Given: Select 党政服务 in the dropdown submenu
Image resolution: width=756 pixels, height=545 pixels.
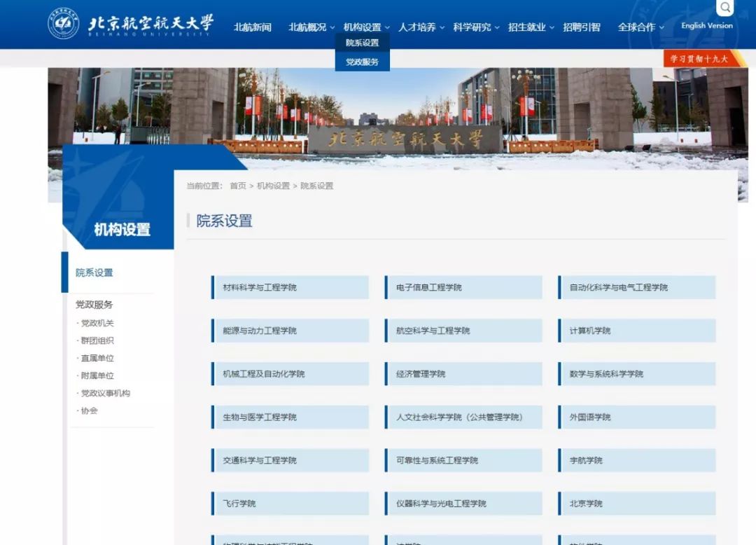Looking at the screenshot, I should (362, 62).
